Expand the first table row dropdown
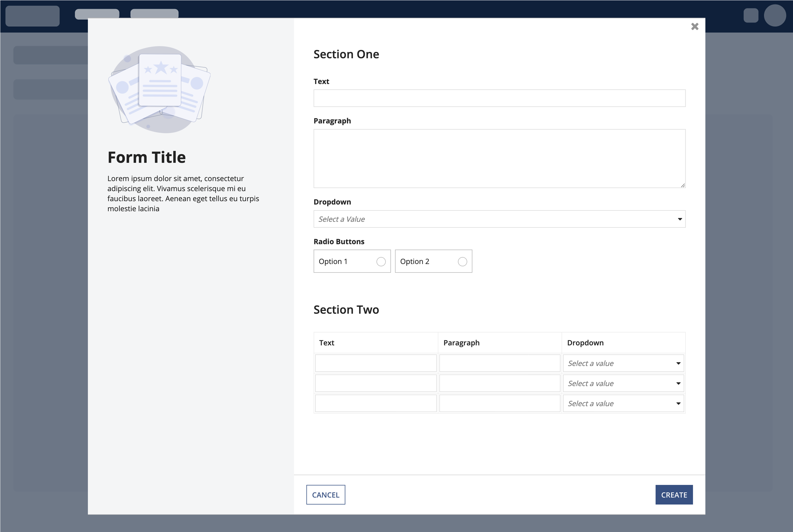The height and width of the screenshot is (532, 793). [x=623, y=363]
